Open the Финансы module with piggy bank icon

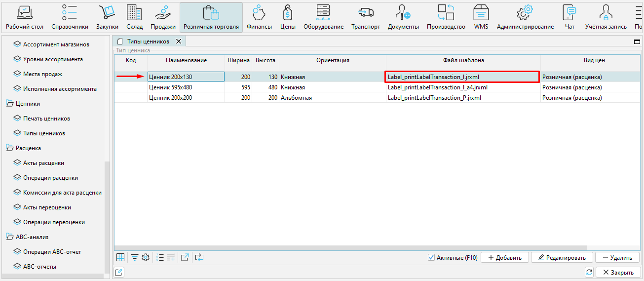(259, 17)
